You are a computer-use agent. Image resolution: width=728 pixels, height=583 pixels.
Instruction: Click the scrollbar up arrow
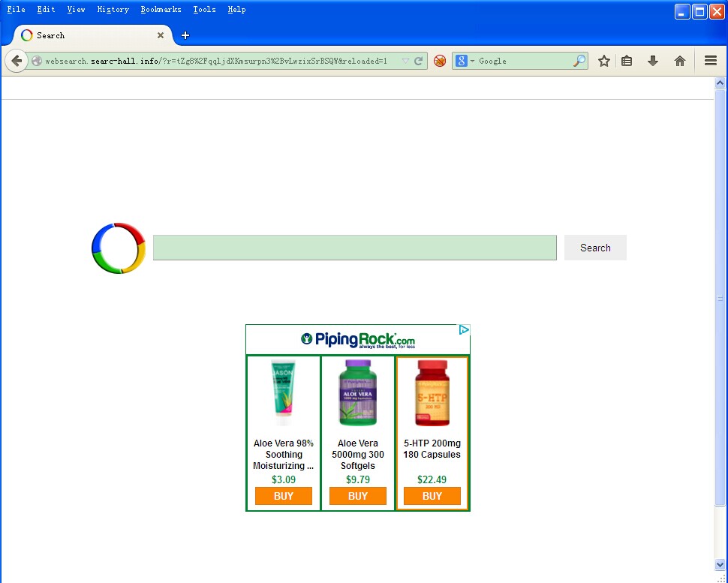[x=720, y=83]
